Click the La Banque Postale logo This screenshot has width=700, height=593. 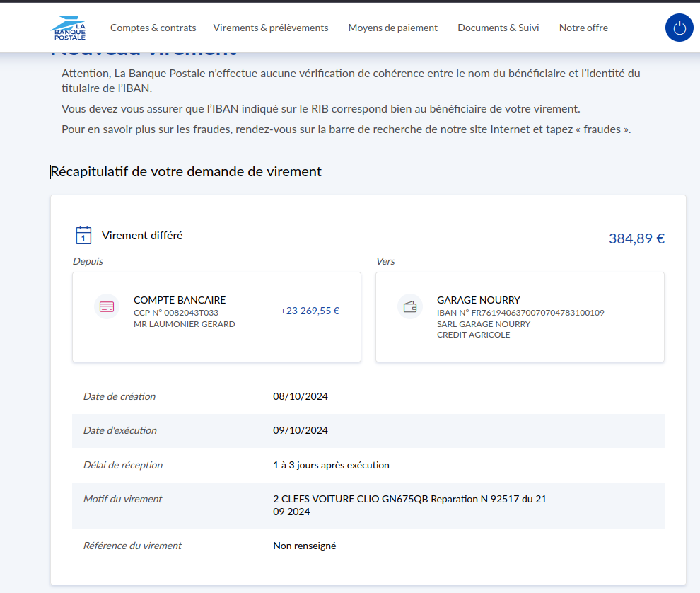click(69, 28)
